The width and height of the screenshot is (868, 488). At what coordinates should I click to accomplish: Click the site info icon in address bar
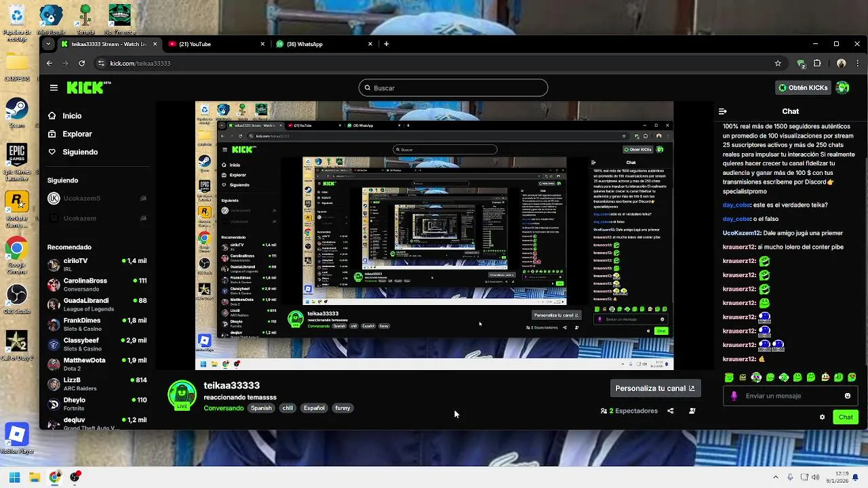(x=101, y=63)
